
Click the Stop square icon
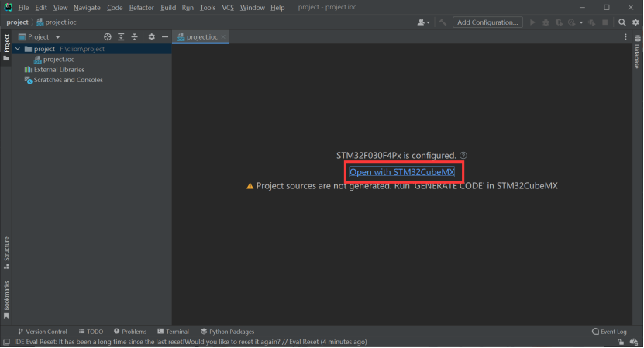click(605, 22)
